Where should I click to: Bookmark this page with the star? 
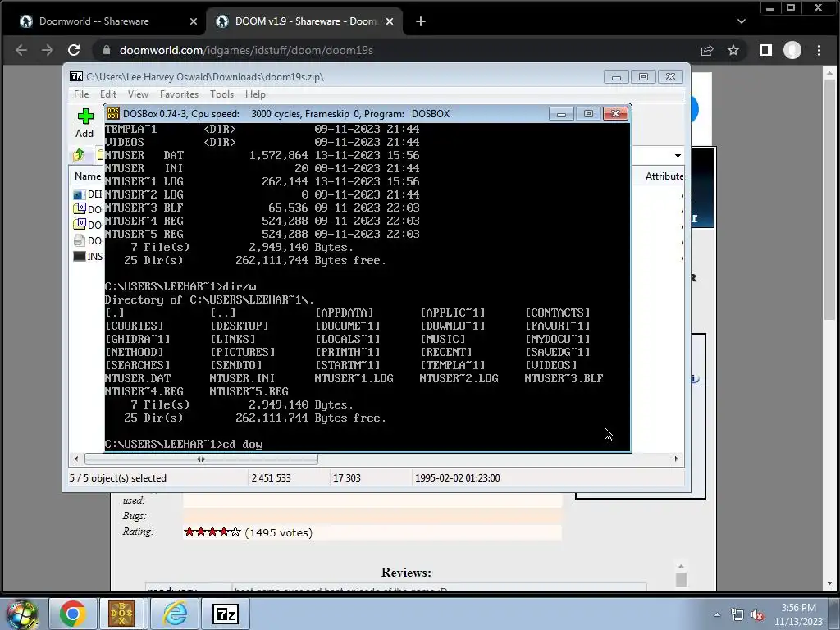pyautogui.click(x=733, y=50)
